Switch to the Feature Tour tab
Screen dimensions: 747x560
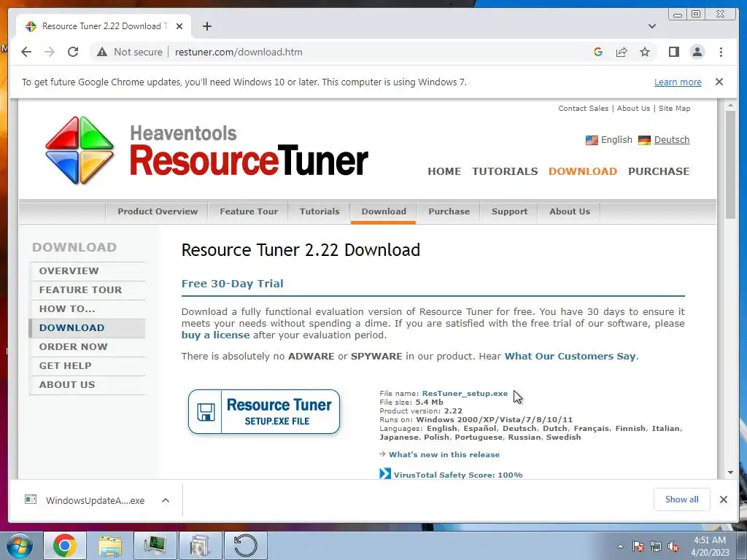(x=248, y=211)
